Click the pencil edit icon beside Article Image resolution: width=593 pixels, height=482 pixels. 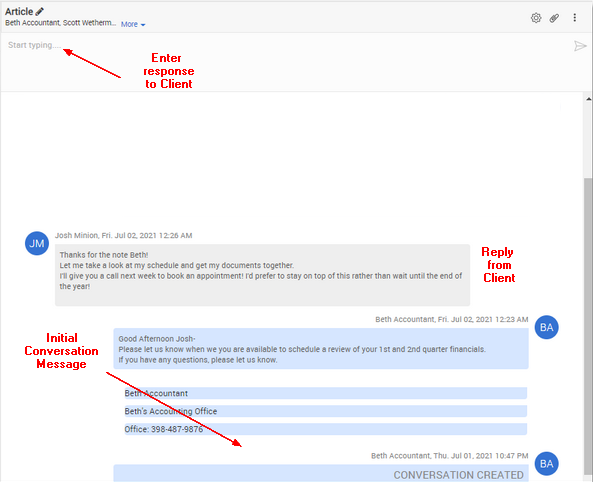coord(39,11)
